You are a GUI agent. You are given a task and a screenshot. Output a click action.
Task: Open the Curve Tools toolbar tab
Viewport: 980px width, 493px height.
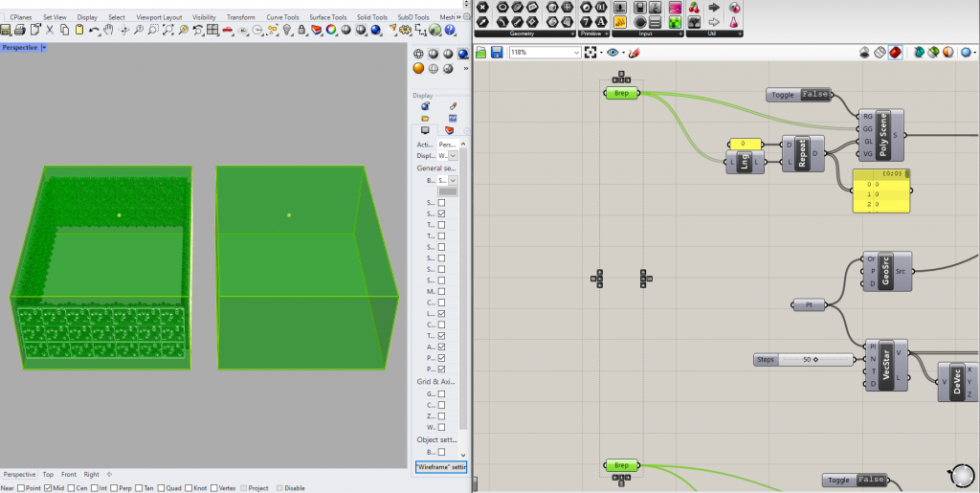[x=282, y=17]
